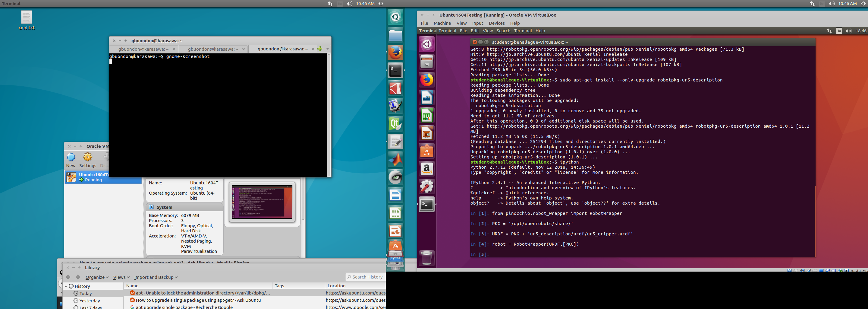Click Terminal icon in guest launcher
Screen dimensions: 868x309
(x=426, y=204)
